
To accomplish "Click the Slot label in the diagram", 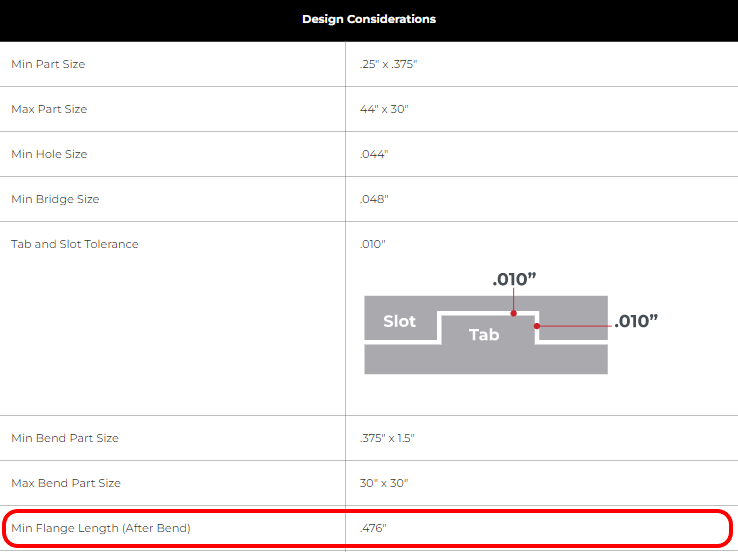I will 399,321.
